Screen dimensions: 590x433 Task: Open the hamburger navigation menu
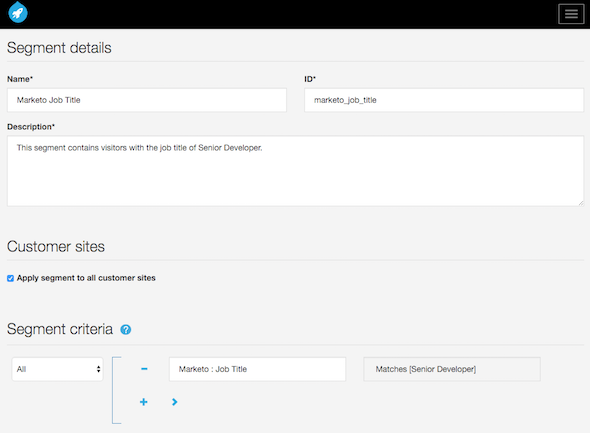[x=571, y=14]
